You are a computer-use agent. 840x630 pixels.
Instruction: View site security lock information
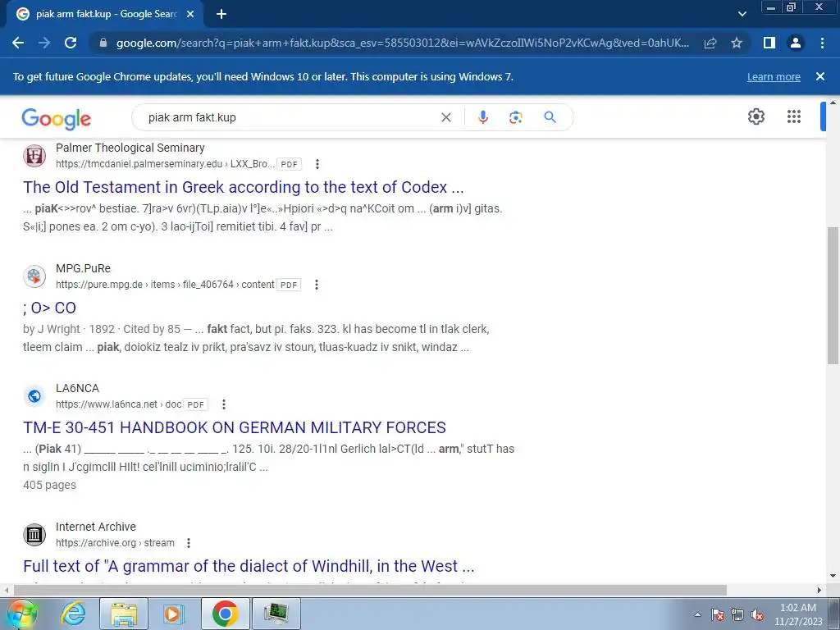click(x=103, y=43)
